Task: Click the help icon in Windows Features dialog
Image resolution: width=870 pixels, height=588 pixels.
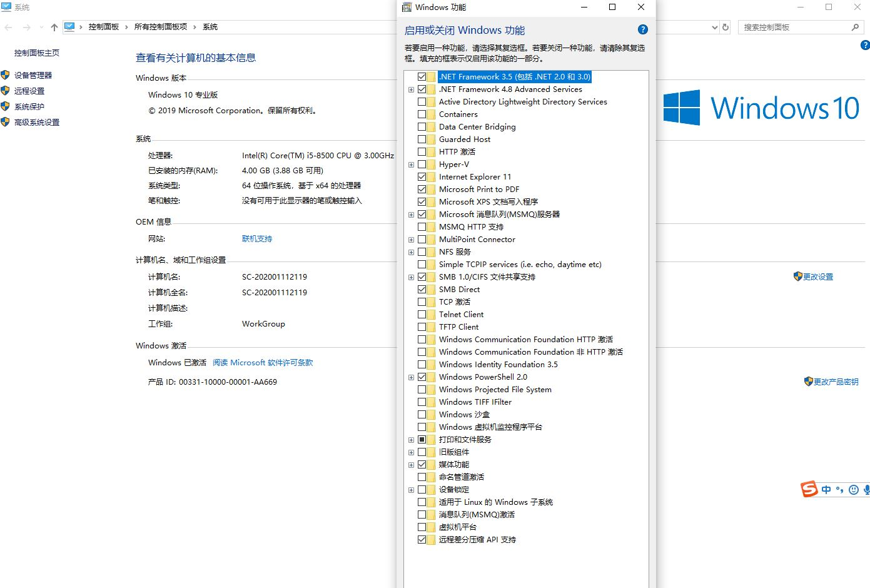Action: coord(642,29)
